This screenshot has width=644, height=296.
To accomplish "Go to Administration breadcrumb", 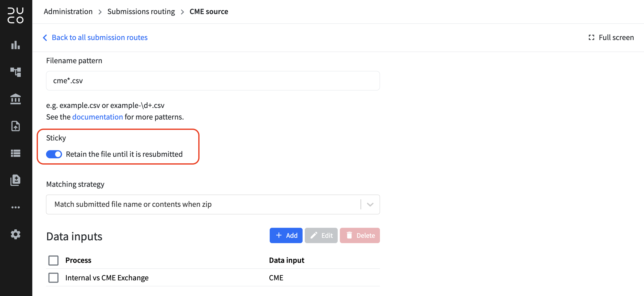I will pyautogui.click(x=68, y=12).
